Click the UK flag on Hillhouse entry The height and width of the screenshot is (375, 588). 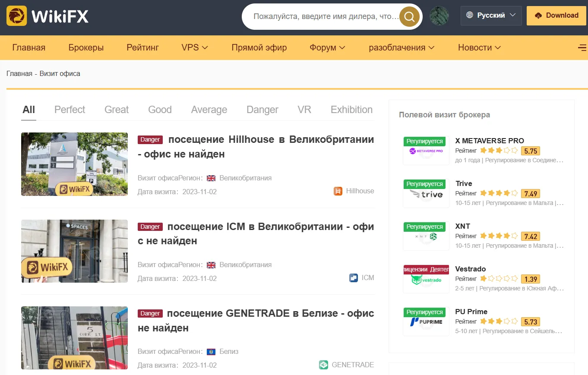pos(211,178)
